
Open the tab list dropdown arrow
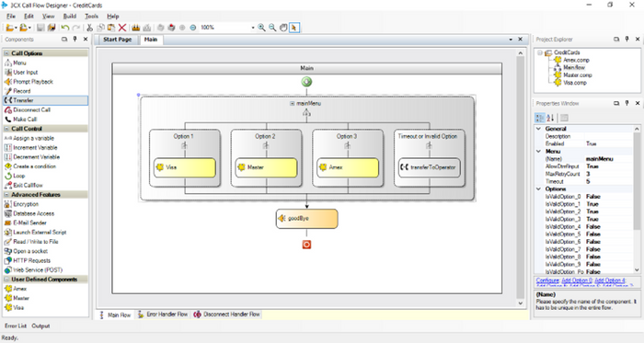tap(511, 40)
